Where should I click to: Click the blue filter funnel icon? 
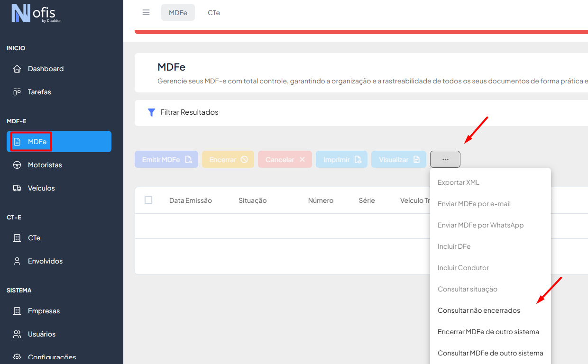[151, 112]
